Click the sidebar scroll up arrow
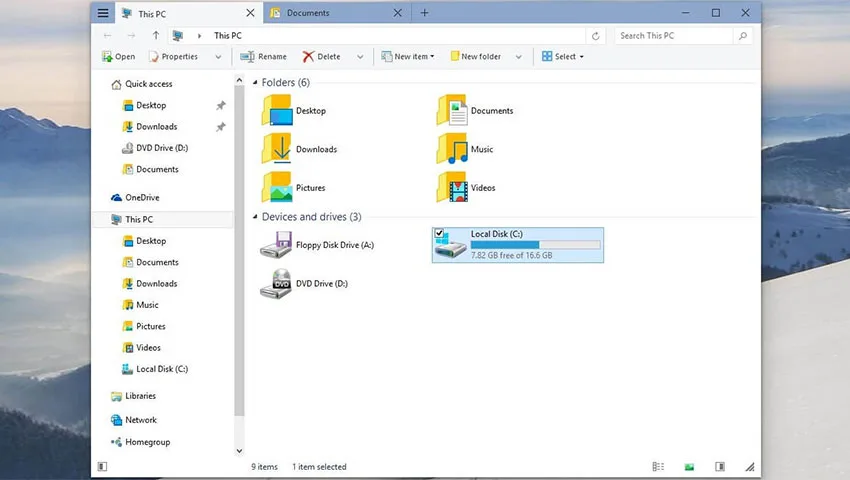 (x=239, y=80)
